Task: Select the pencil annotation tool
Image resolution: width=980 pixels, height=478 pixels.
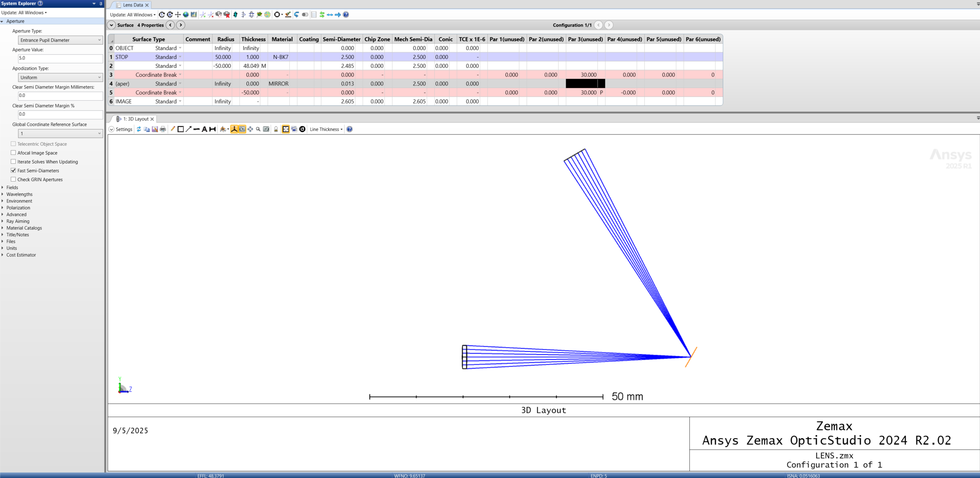Action: click(172, 129)
